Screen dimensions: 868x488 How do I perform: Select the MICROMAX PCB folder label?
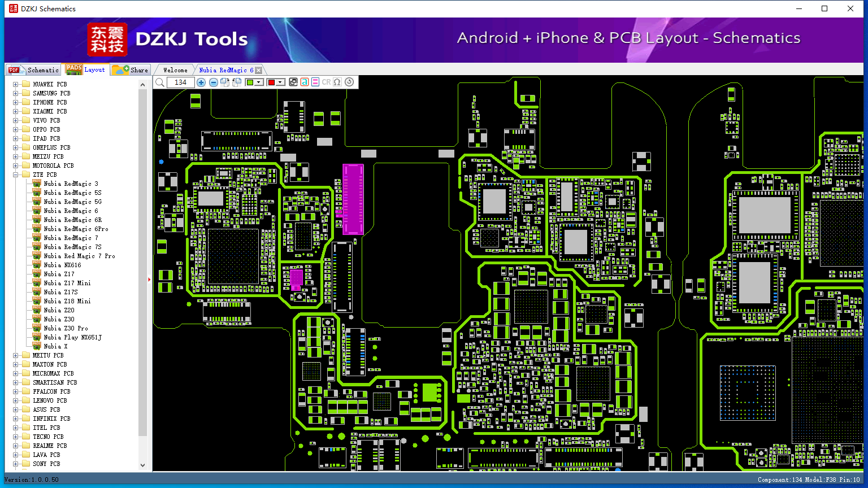53,373
